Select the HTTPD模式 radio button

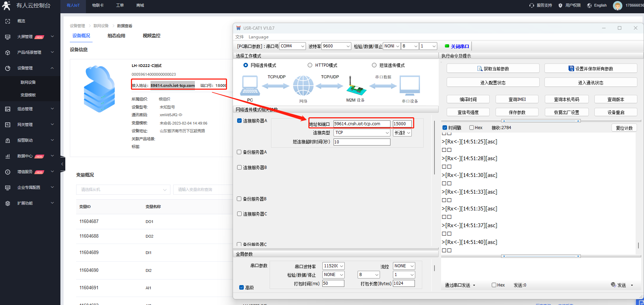[310, 65]
